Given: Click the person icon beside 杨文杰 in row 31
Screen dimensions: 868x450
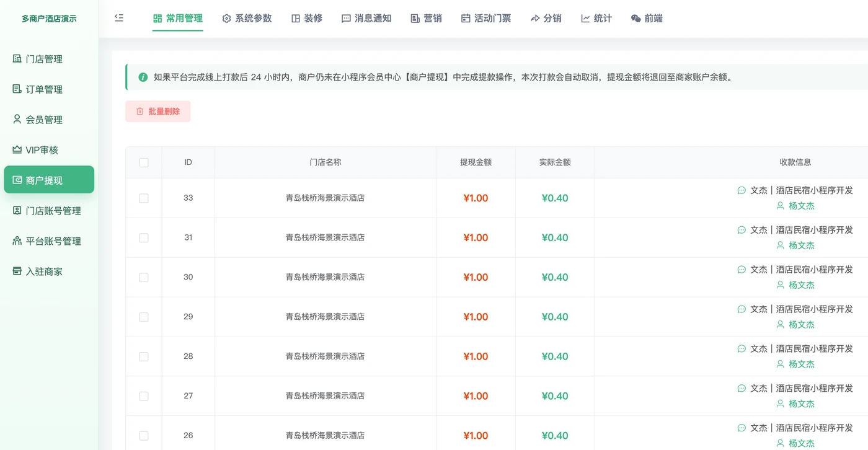Looking at the screenshot, I should pos(781,245).
